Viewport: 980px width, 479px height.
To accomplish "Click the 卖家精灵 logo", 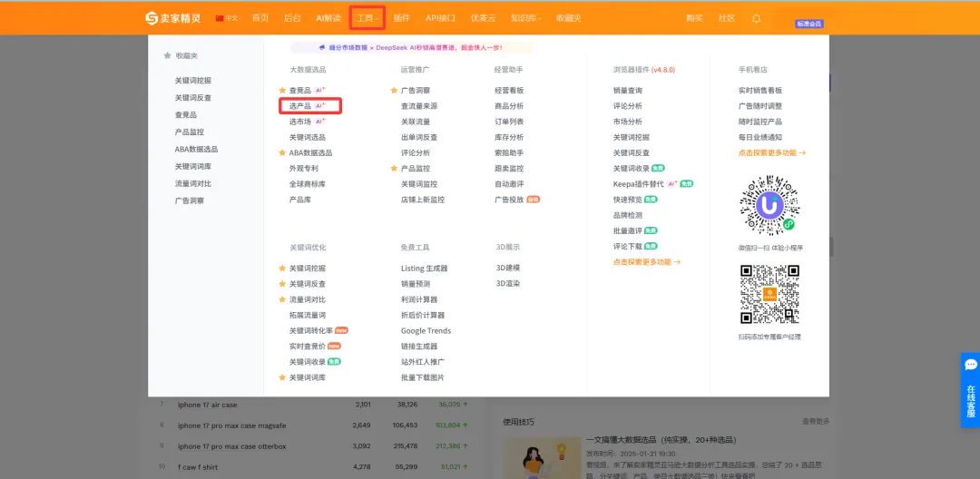I will pos(173,18).
